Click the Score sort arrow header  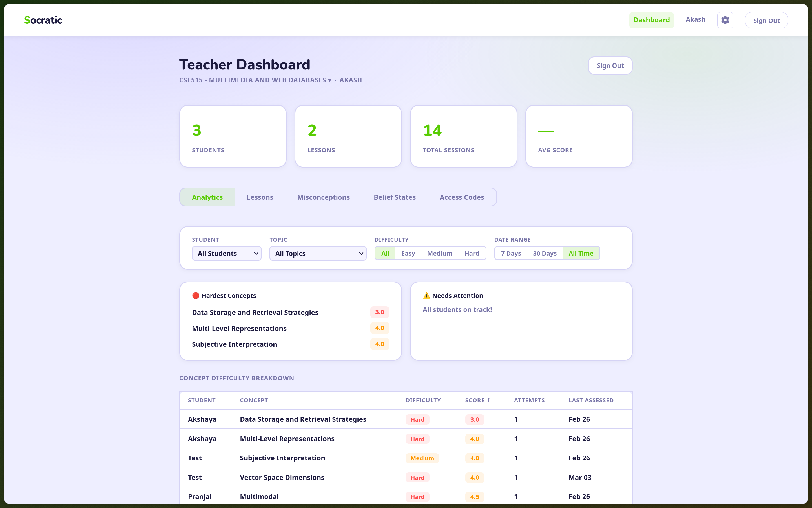point(478,400)
